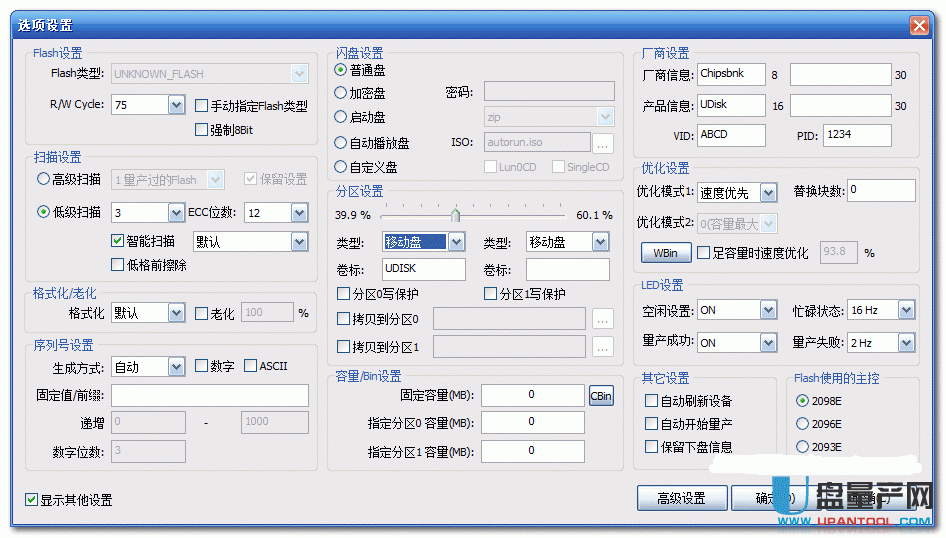Click browse button next to autorun.iso field
This screenshot has width=946, height=538.
[x=603, y=143]
